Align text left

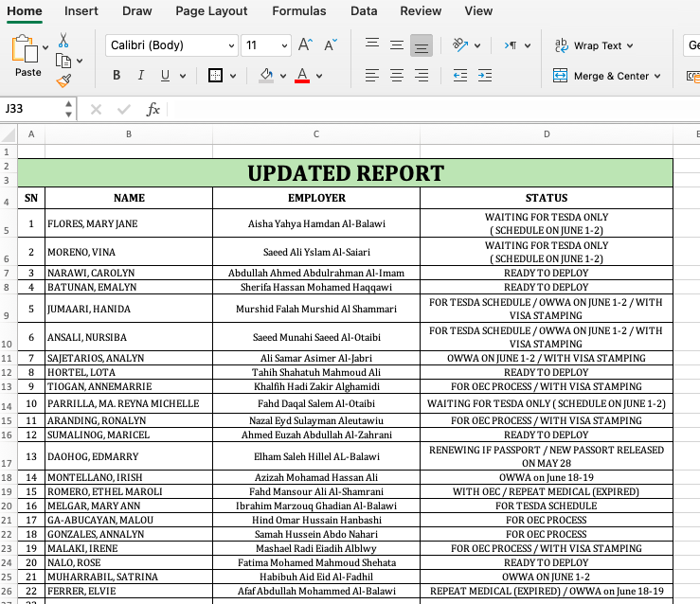coord(372,76)
